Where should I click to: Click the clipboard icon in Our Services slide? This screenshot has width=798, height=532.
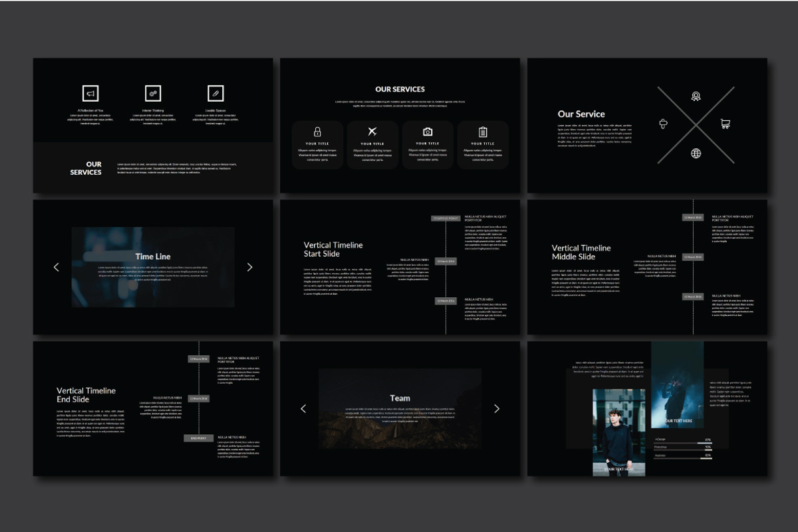483,132
